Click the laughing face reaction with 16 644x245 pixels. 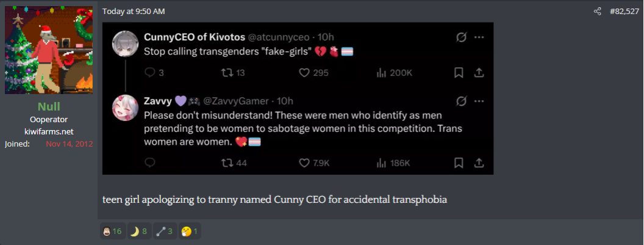(x=112, y=231)
